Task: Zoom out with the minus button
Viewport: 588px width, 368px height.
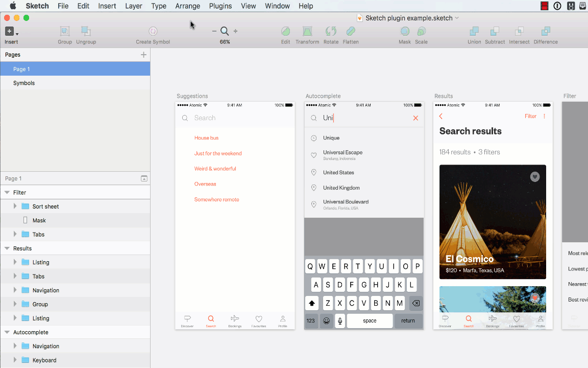Action: click(x=214, y=31)
